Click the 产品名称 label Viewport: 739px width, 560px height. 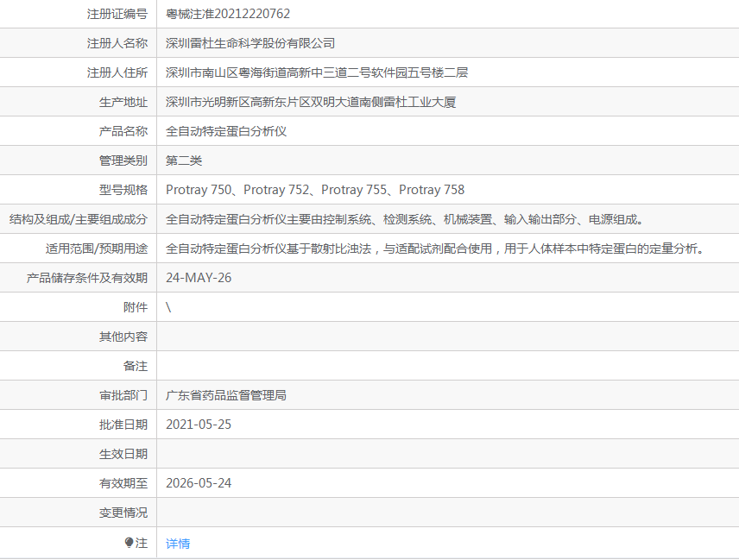[123, 131]
